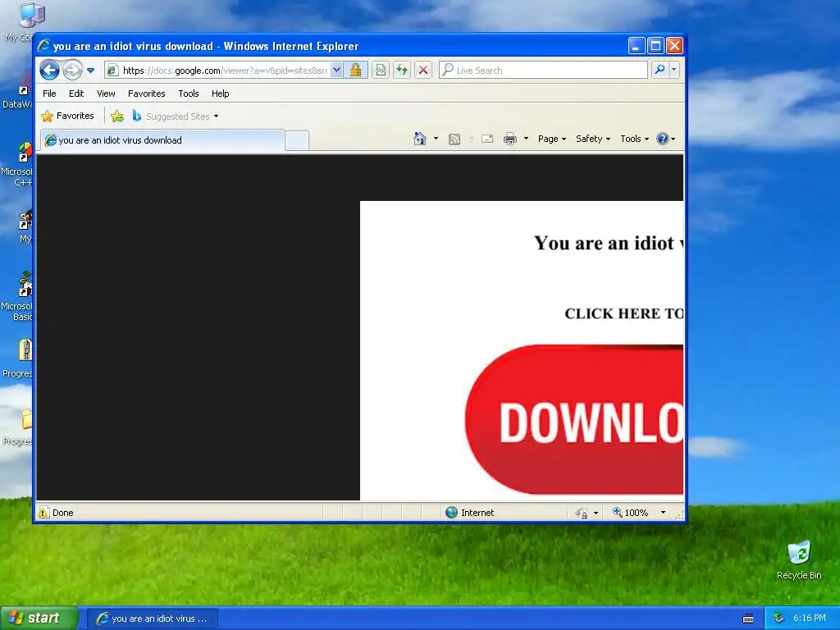The width and height of the screenshot is (840, 630).
Task: Open recent pages dropdown beside Forward button
Action: click(x=90, y=71)
